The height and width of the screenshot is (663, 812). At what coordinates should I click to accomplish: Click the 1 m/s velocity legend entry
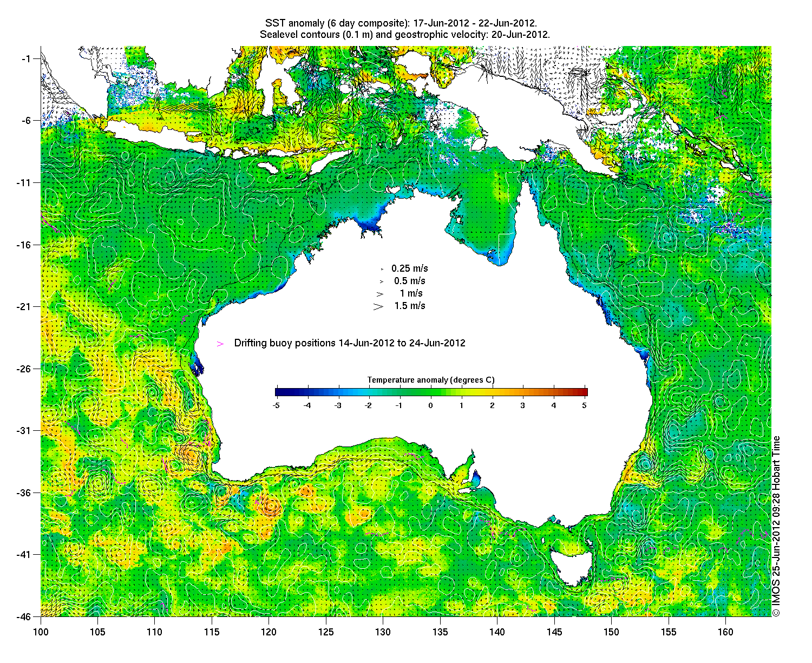(411, 293)
